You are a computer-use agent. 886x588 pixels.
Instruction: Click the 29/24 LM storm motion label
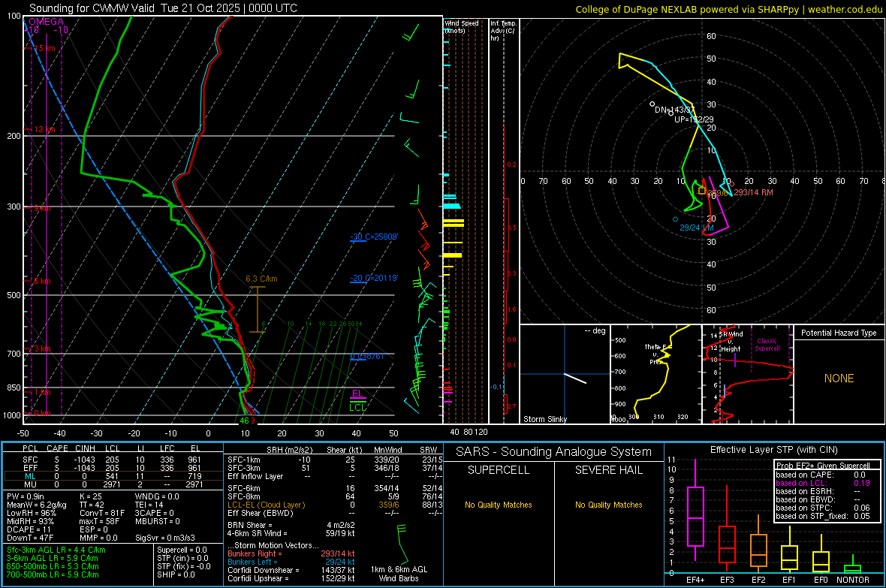[697, 228]
